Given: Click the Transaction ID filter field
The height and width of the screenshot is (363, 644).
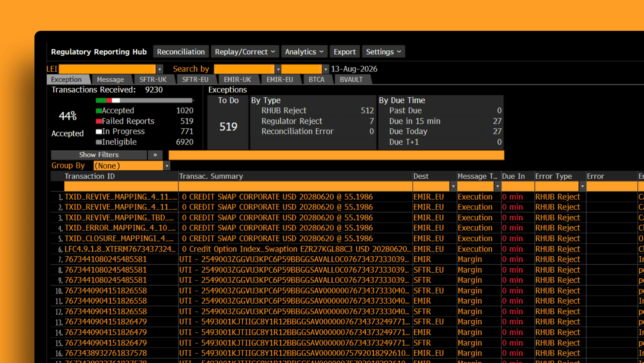Looking at the screenshot, I should 121,186.
